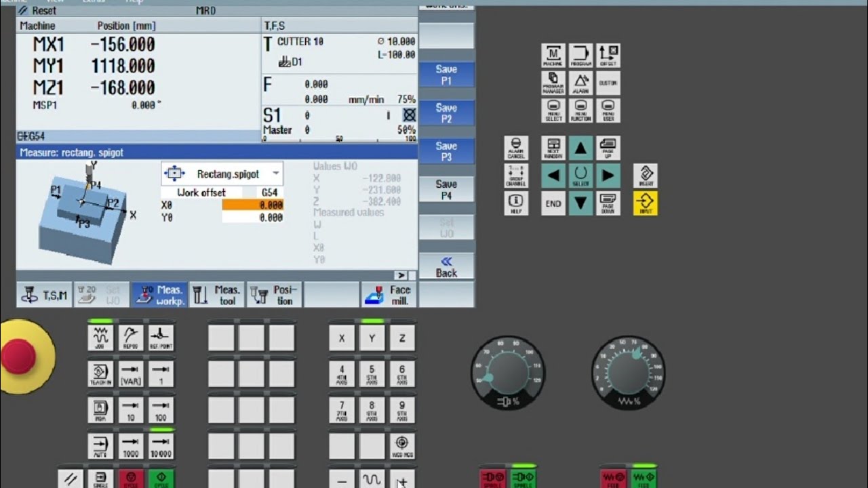Click the Y0 input field
Viewport: 868px width, 488px height.
(252, 218)
